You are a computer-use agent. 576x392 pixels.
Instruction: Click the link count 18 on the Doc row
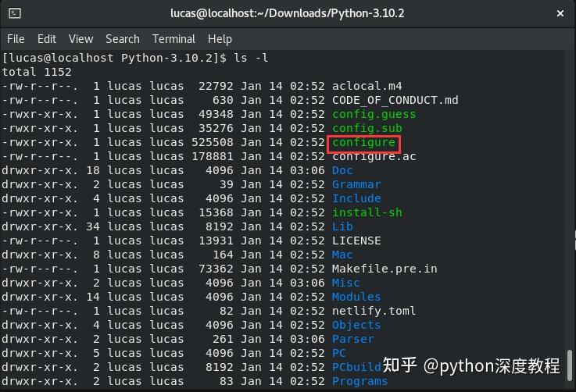point(93,170)
